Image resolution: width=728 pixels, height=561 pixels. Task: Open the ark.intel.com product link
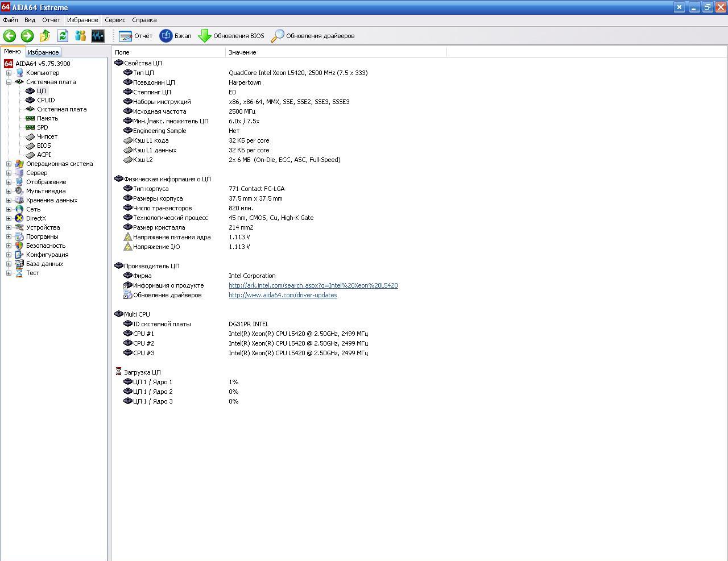pos(313,285)
